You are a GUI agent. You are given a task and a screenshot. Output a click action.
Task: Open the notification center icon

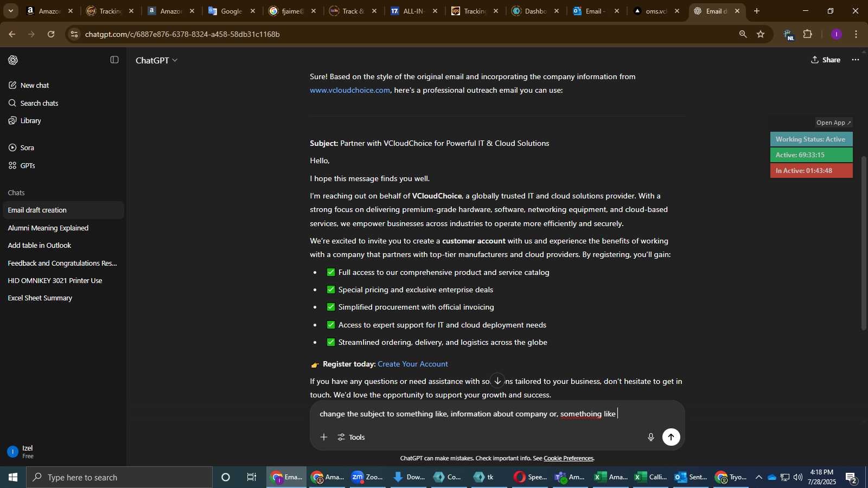851,478
